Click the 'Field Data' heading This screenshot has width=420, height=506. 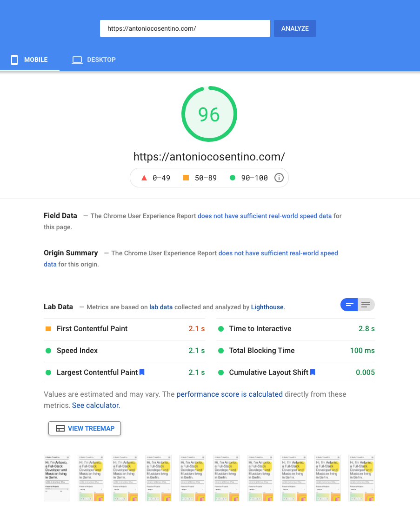click(60, 216)
